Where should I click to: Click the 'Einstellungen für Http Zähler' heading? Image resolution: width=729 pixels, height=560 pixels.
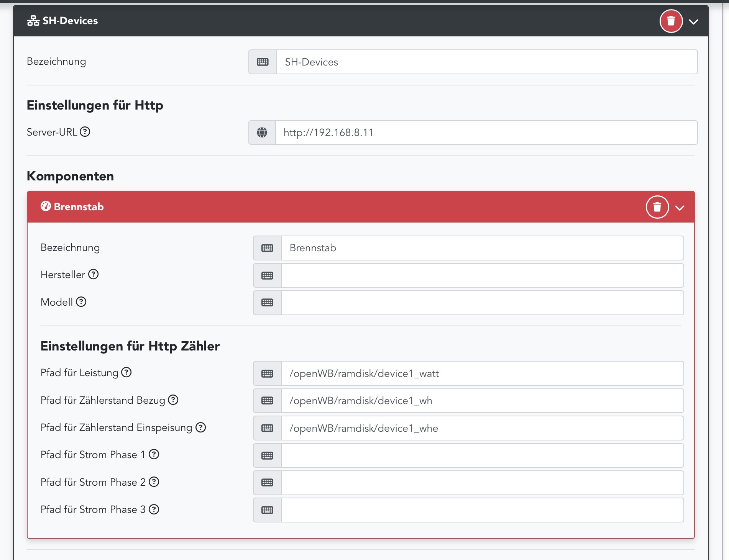[130, 346]
